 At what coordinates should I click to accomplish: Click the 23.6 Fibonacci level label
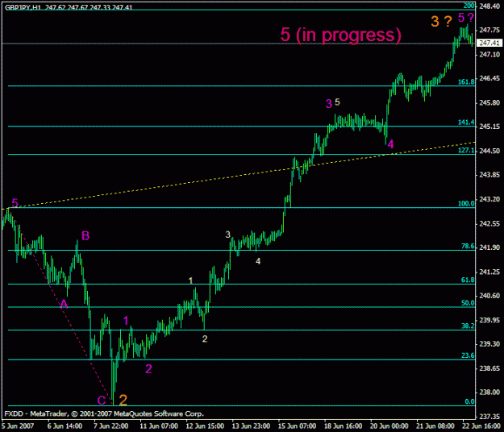[x=468, y=355]
